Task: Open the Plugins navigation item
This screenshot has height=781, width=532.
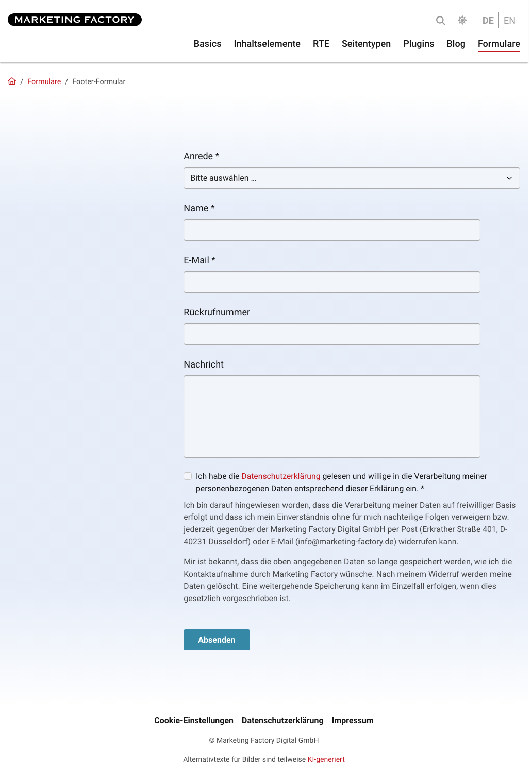Action: (419, 44)
